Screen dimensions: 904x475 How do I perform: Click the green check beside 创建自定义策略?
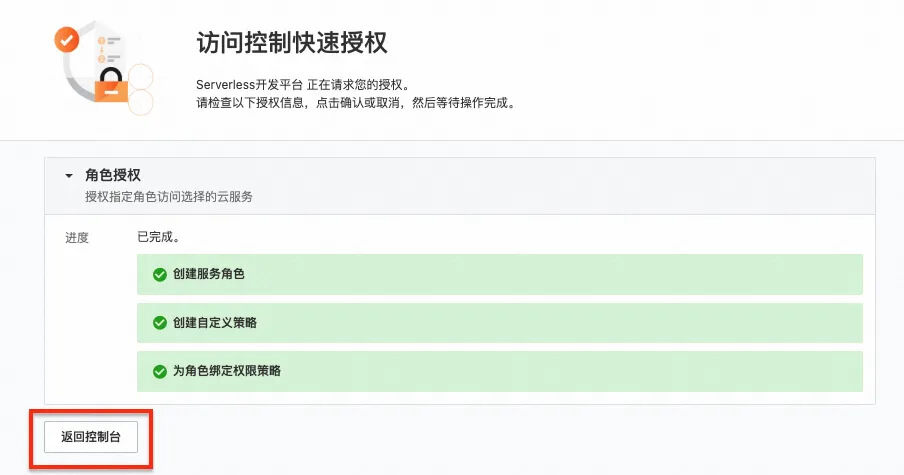tap(159, 323)
